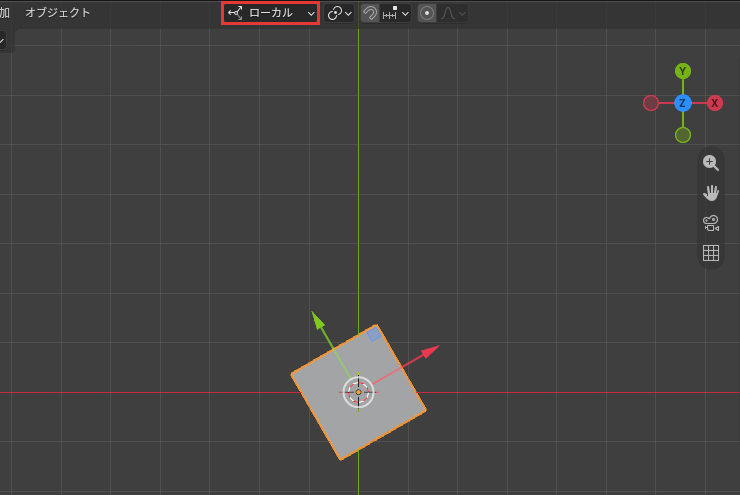Open the pivot point dropdown
740x495 pixels.
pyautogui.click(x=340, y=13)
